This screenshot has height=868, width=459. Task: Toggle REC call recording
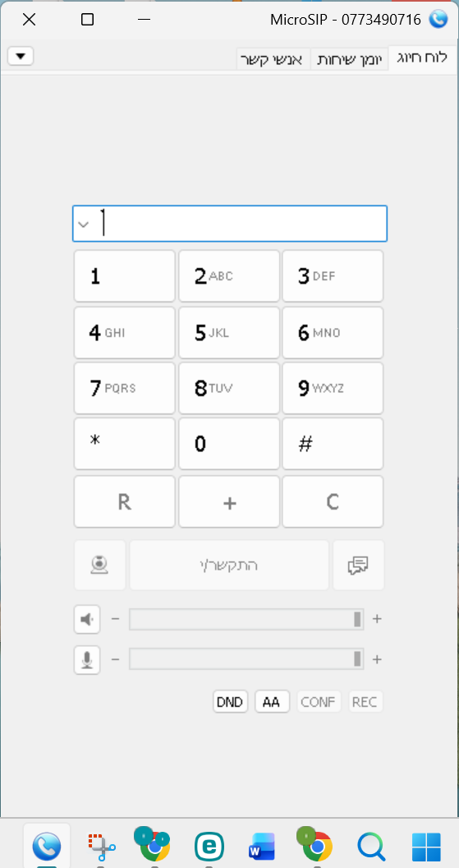[365, 702]
